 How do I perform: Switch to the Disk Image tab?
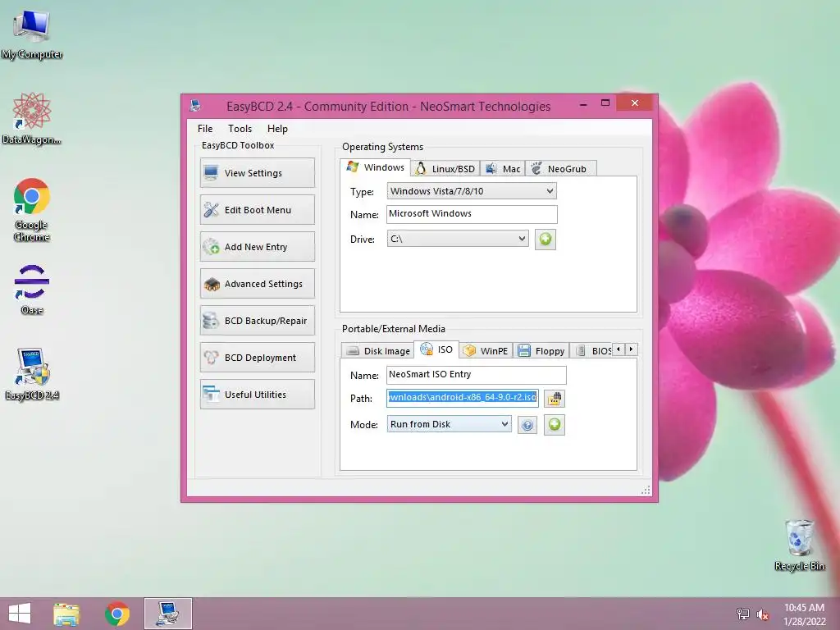pos(377,351)
